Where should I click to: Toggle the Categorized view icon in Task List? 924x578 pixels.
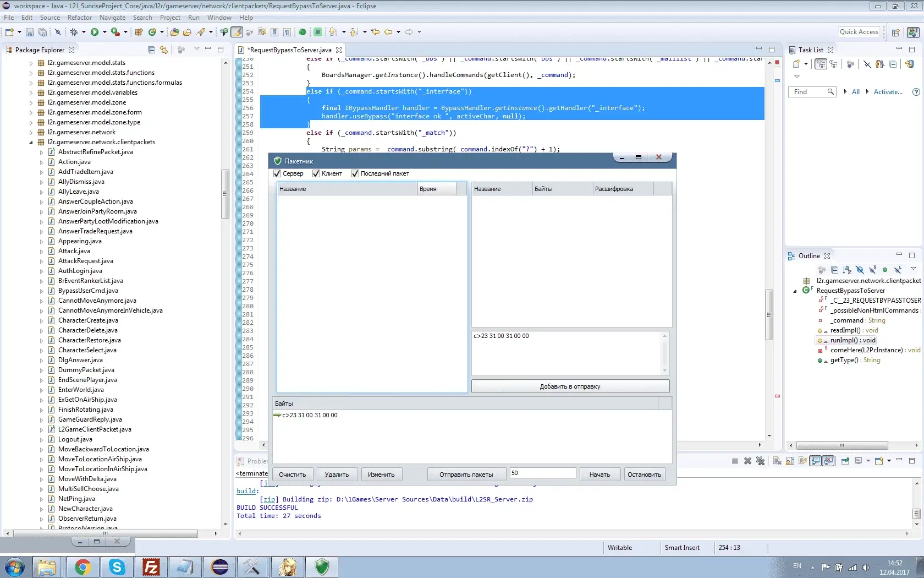(x=821, y=64)
